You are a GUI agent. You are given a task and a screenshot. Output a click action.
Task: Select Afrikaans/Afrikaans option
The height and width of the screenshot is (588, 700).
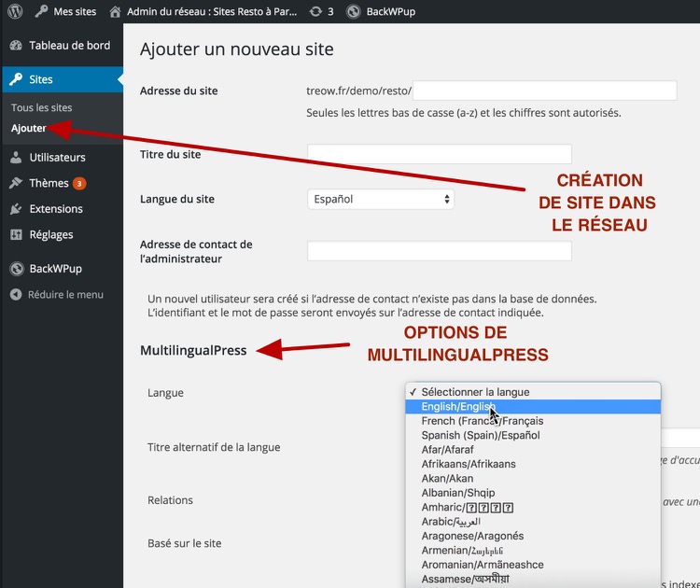click(x=533, y=464)
